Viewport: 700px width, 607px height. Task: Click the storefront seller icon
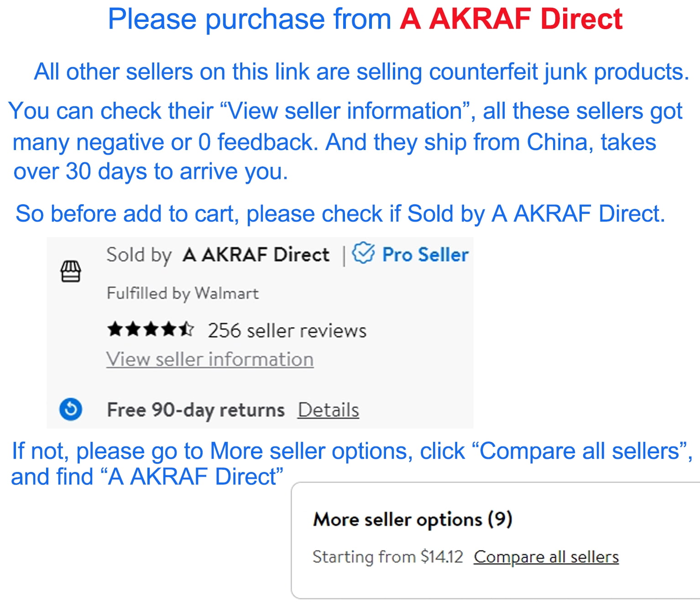[x=71, y=271]
